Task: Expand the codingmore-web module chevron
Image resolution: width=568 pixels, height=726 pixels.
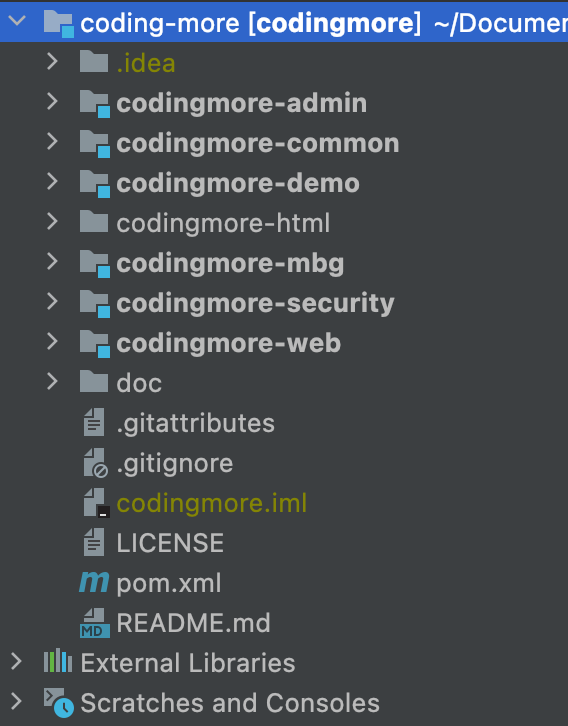Action: tap(52, 342)
